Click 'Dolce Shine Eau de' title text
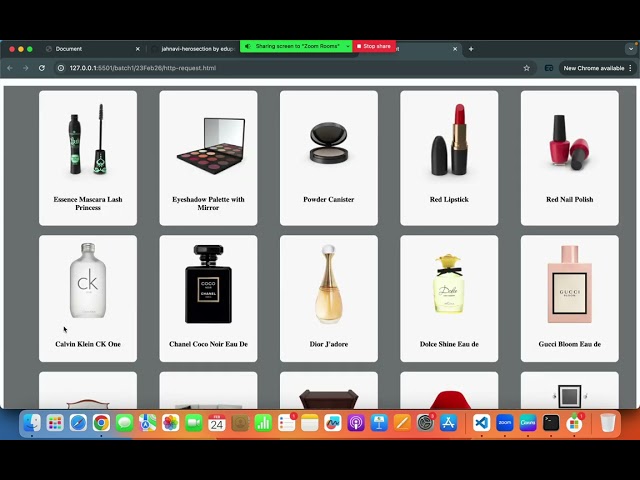Image resolution: width=640 pixels, height=480 pixels. (449, 344)
